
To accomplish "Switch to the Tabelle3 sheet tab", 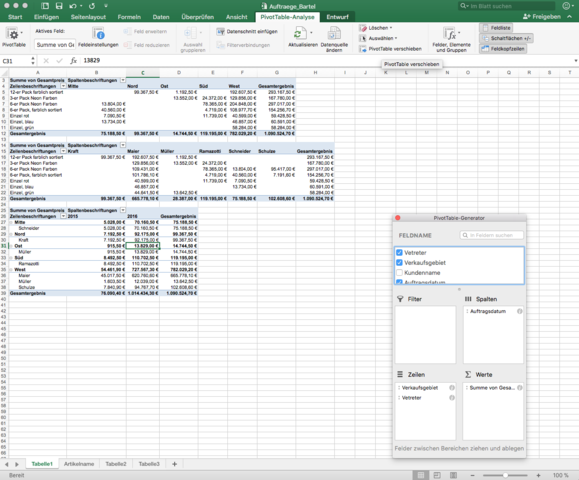I will (149, 464).
